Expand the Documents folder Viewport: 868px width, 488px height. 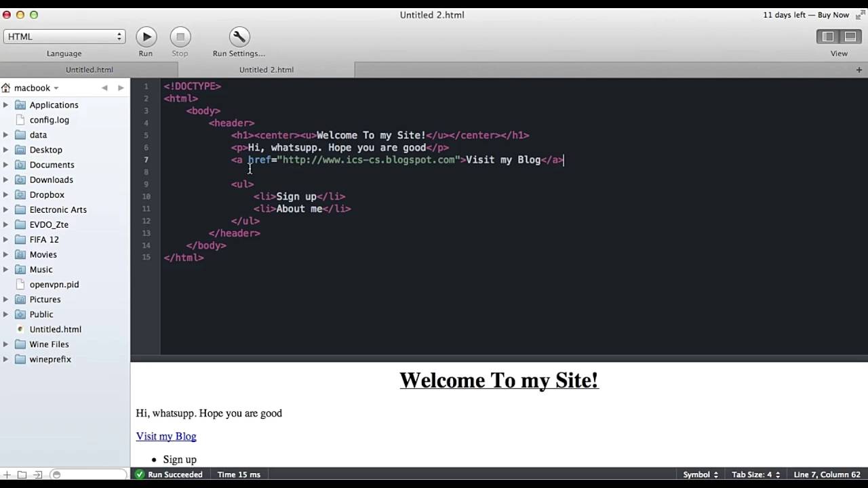tap(5, 165)
